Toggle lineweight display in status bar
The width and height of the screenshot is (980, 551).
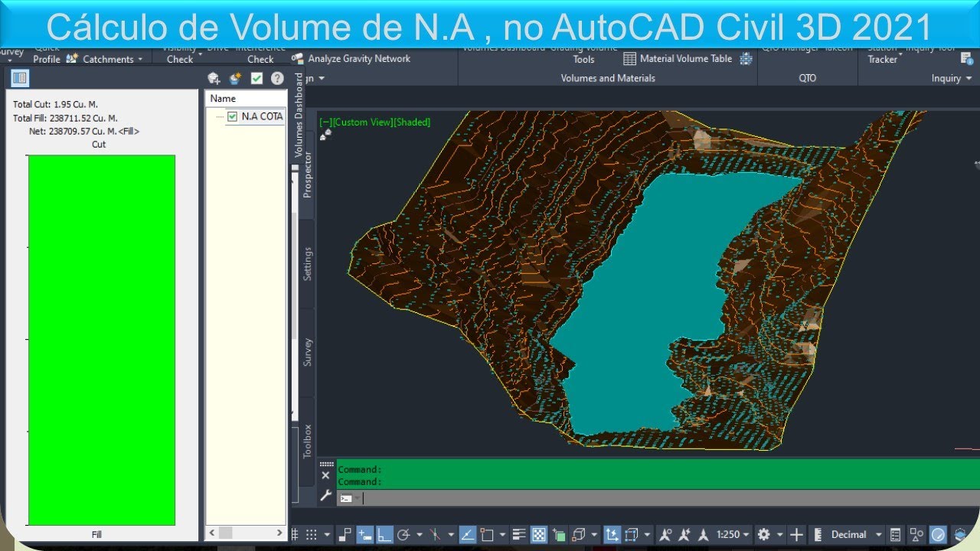(519, 534)
